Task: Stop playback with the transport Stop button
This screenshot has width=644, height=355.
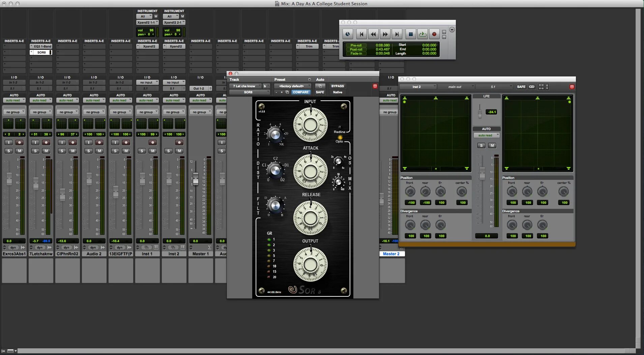Action: pyautogui.click(x=411, y=34)
